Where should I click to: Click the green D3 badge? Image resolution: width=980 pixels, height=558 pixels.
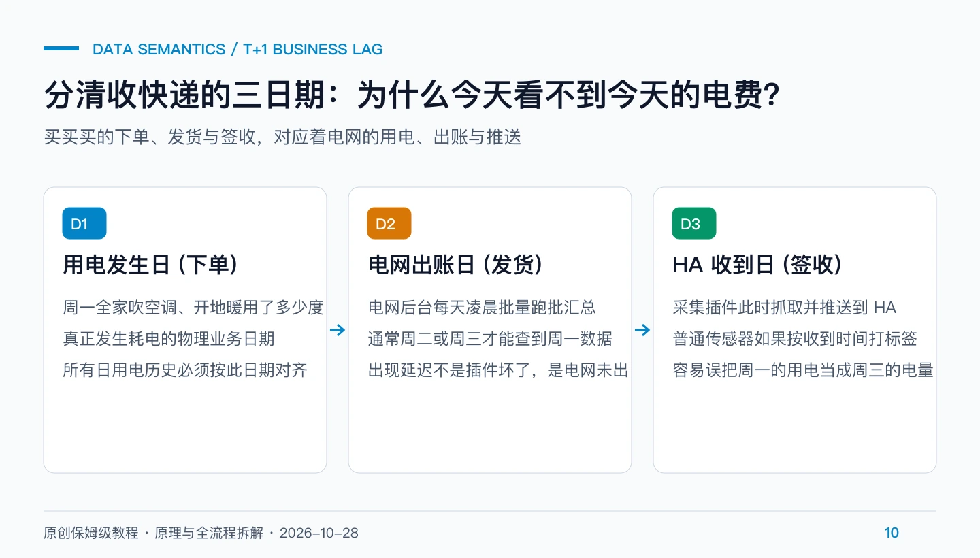coord(694,223)
